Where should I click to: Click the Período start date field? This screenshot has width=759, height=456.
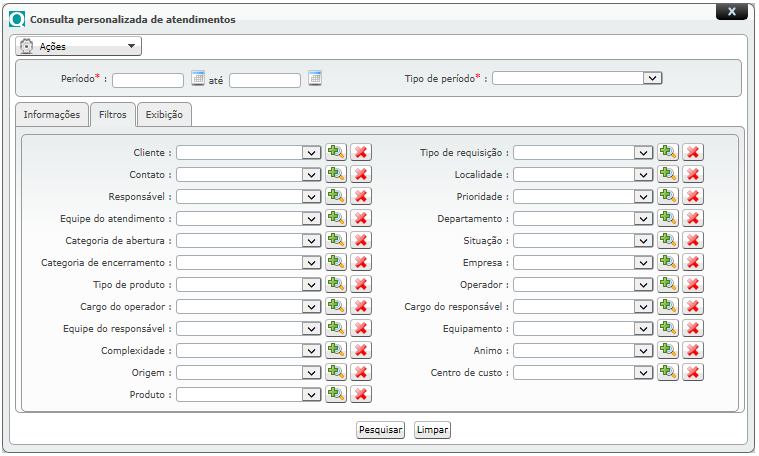(x=148, y=80)
